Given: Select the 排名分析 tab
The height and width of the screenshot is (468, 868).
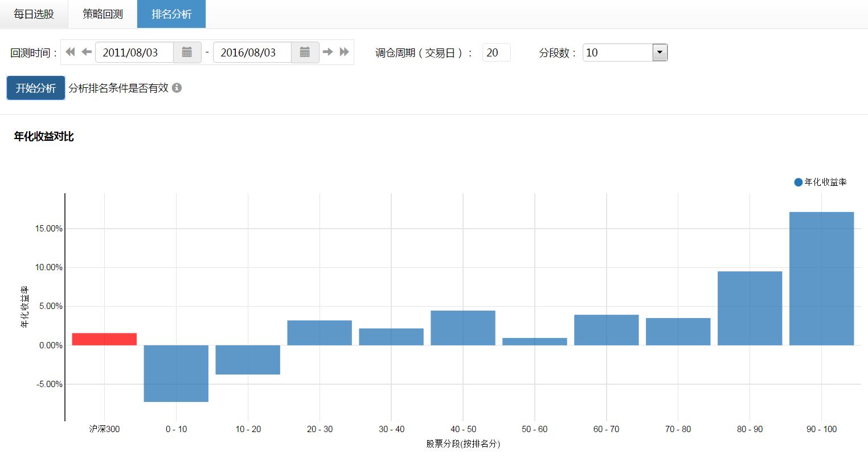Looking at the screenshot, I should pos(171,14).
